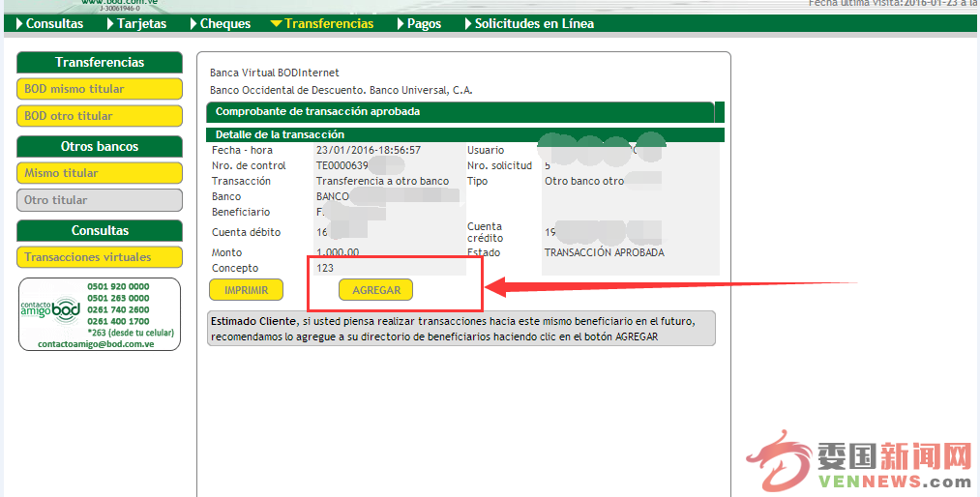The height and width of the screenshot is (497, 980).
Task: Click the 'Cuenta crédito' label
Action: pyautogui.click(x=485, y=232)
